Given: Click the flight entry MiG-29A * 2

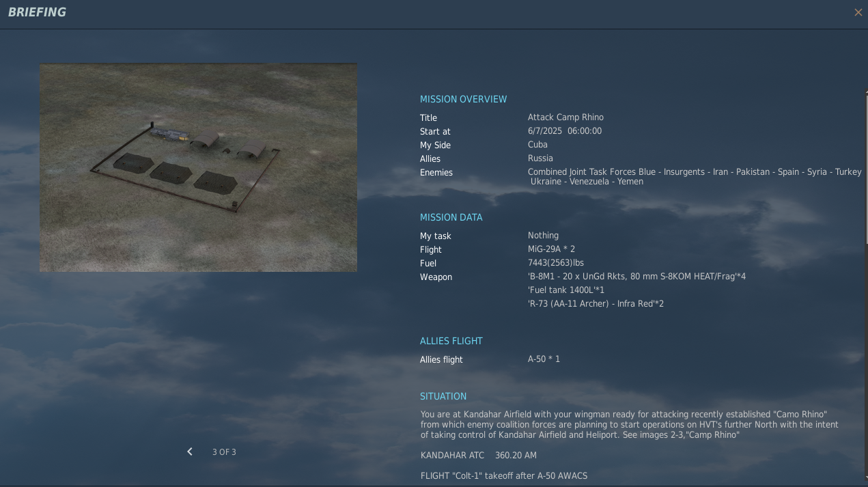Looking at the screenshot, I should coord(551,249).
